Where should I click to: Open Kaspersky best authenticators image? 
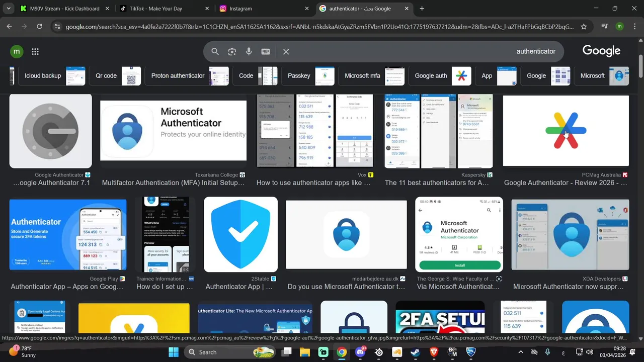(439, 131)
